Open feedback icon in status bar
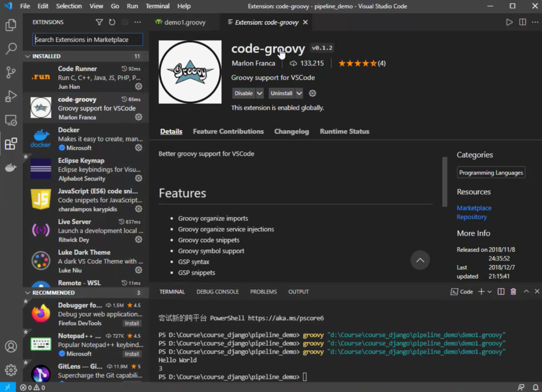This screenshot has height=392, width=542. [x=521, y=388]
